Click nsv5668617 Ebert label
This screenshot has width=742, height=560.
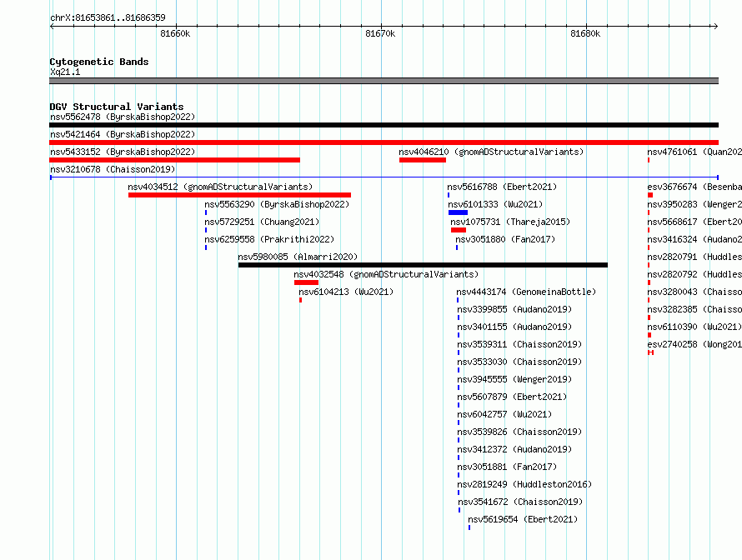point(694,222)
